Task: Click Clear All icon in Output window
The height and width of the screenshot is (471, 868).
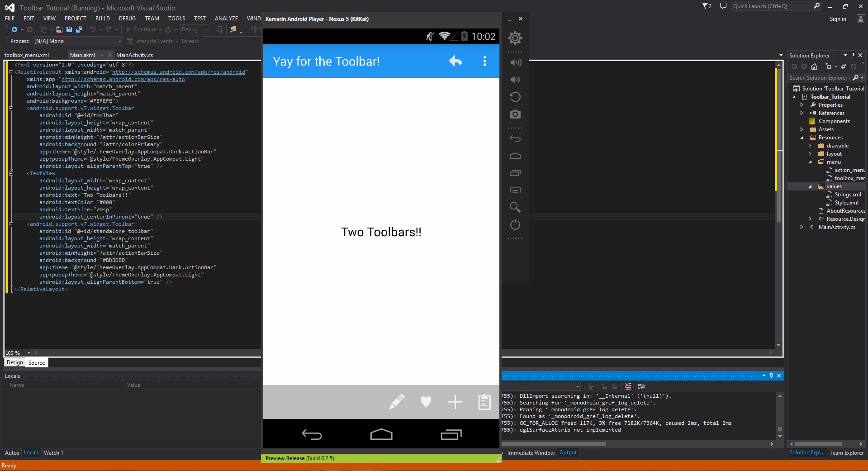Action: (x=628, y=386)
